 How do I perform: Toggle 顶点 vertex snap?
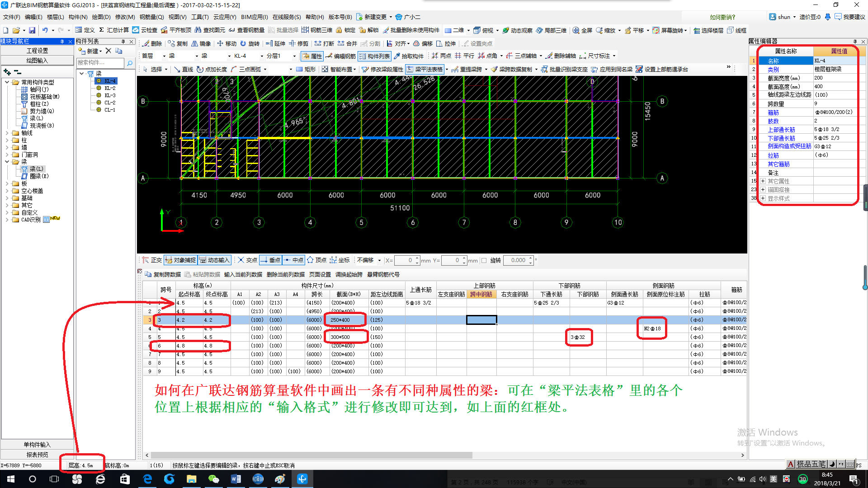(x=317, y=260)
